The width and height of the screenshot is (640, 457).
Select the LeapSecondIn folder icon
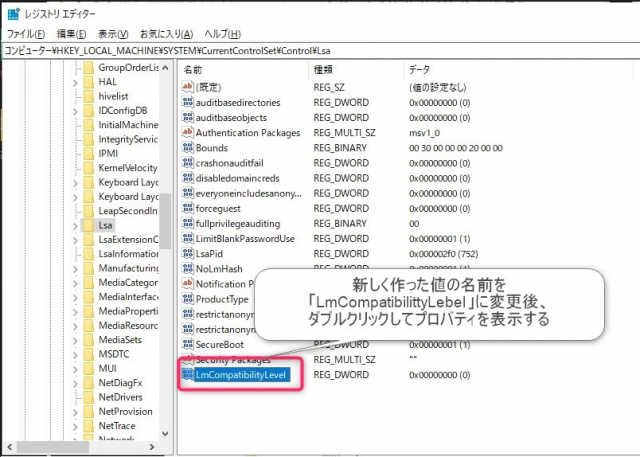(89, 211)
